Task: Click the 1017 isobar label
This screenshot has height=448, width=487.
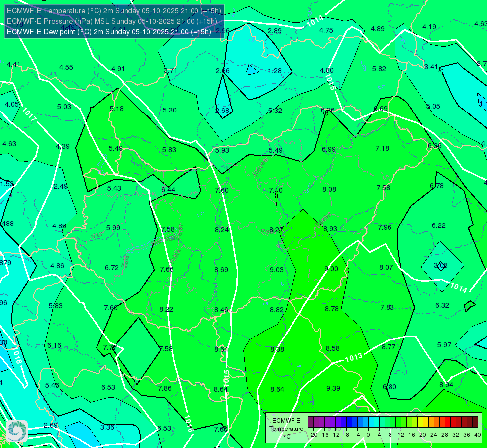Action: click(29, 114)
